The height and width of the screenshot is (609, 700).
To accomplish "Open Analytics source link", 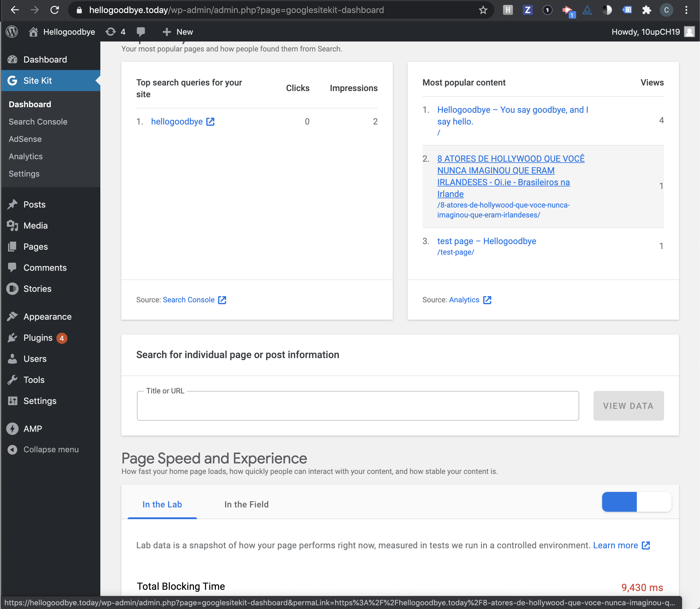I will coord(464,300).
